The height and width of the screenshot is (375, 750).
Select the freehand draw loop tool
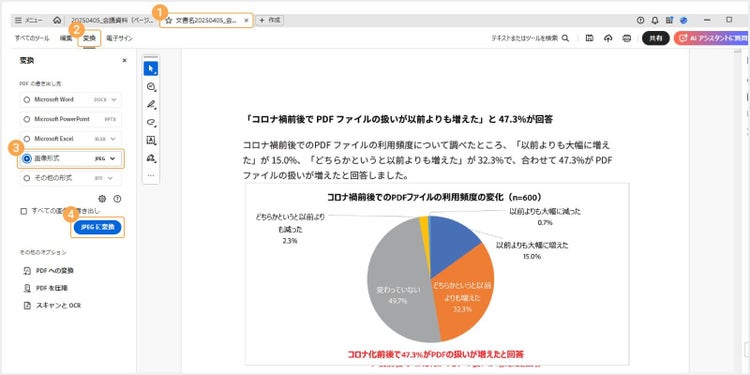pyautogui.click(x=151, y=122)
